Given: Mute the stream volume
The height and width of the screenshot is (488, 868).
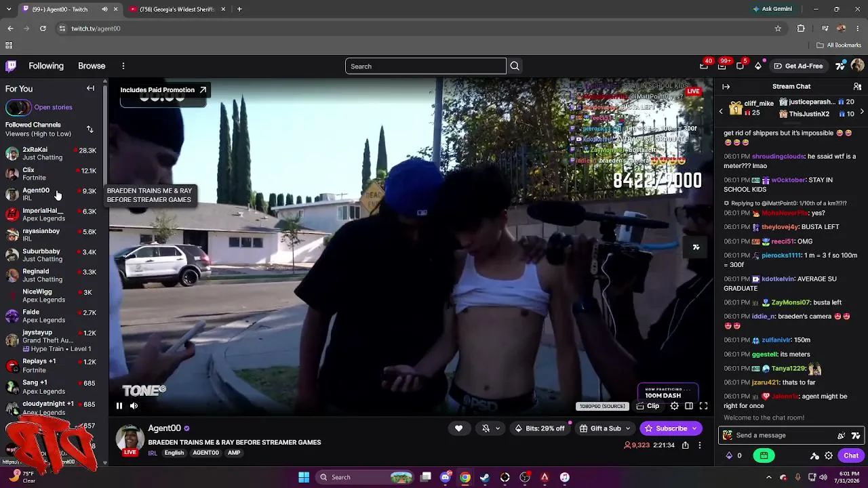Looking at the screenshot, I should coord(134,406).
